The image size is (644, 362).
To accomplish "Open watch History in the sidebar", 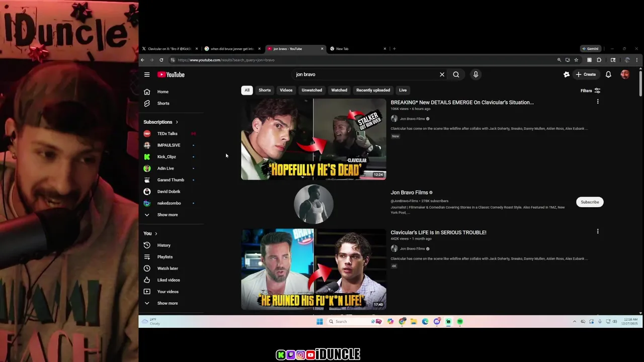I will pyautogui.click(x=171, y=245).
